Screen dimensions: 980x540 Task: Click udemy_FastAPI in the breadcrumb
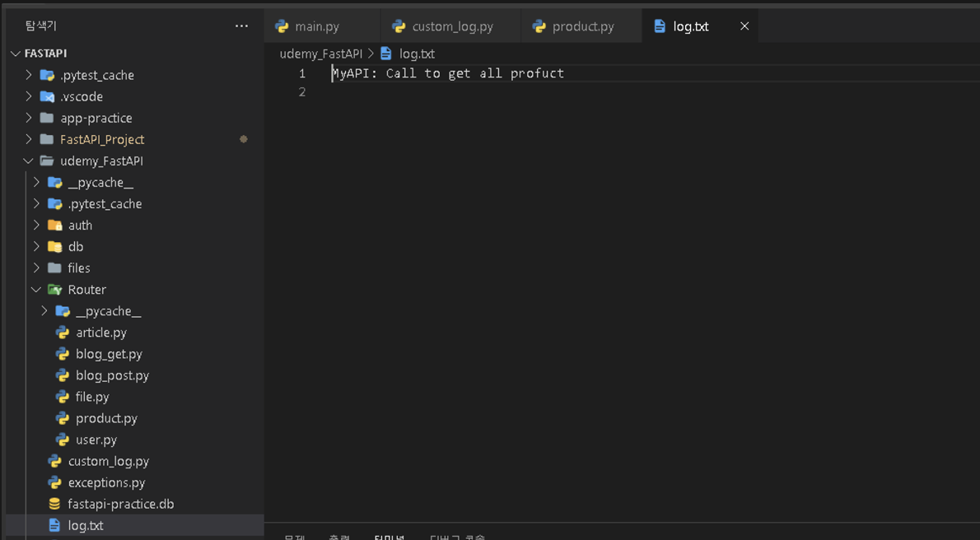[320, 54]
